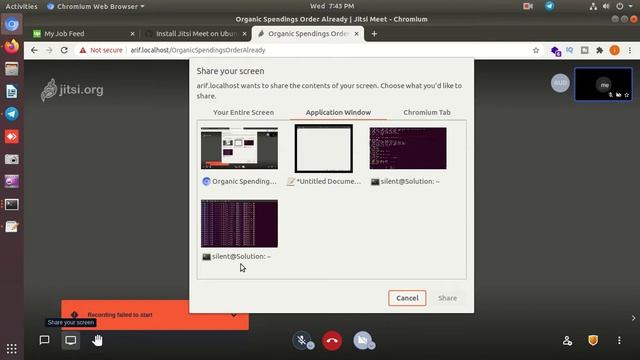Click the Share button
The image size is (640, 360).
click(448, 298)
